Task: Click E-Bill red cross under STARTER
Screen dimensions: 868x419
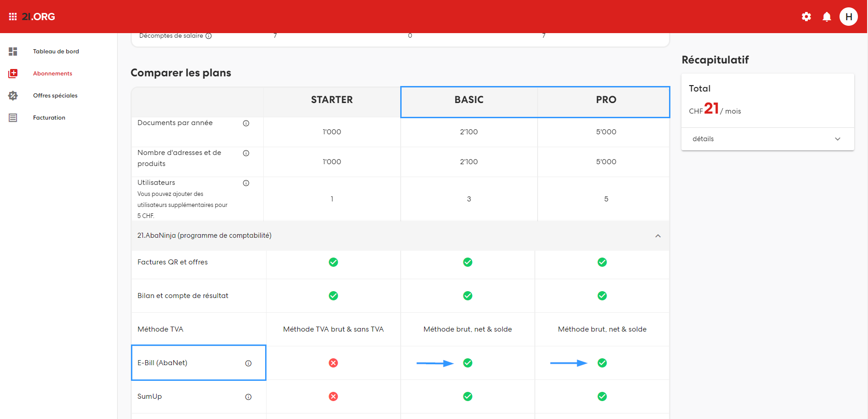Action: (x=334, y=363)
